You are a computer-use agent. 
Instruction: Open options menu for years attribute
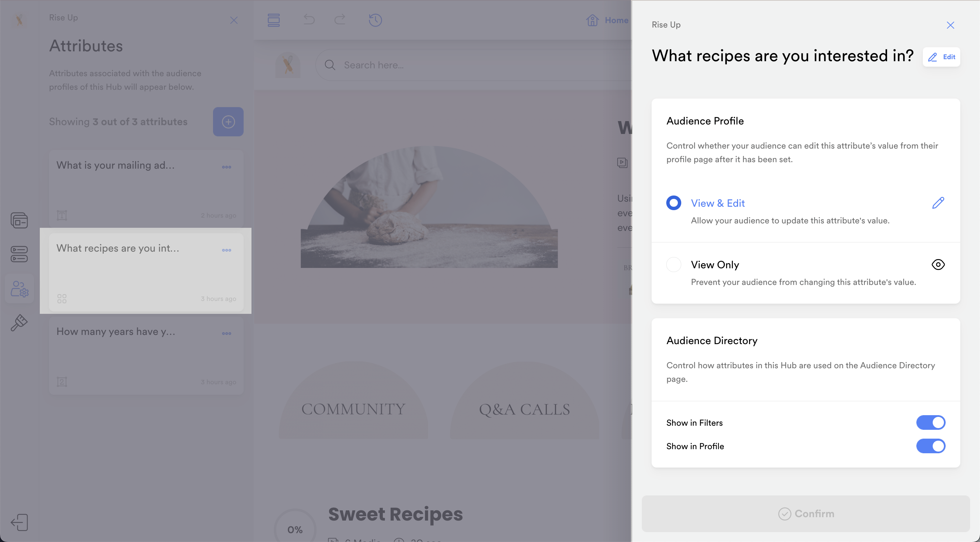tap(226, 333)
